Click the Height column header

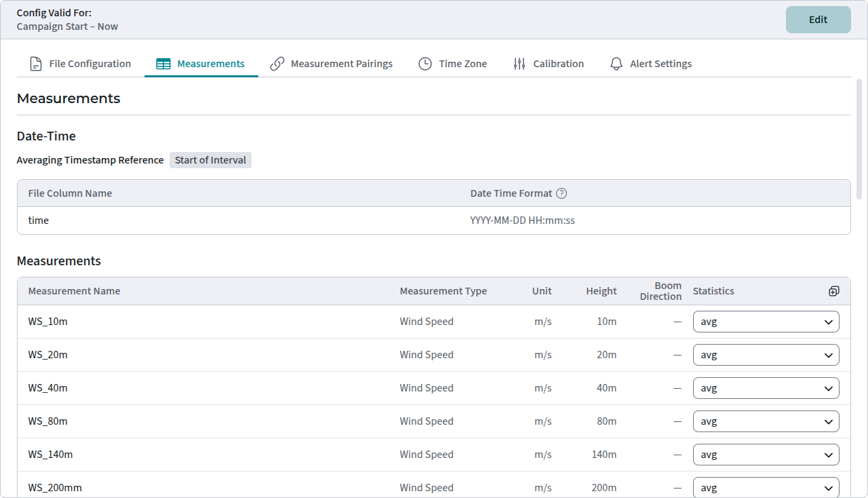(601, 291)
